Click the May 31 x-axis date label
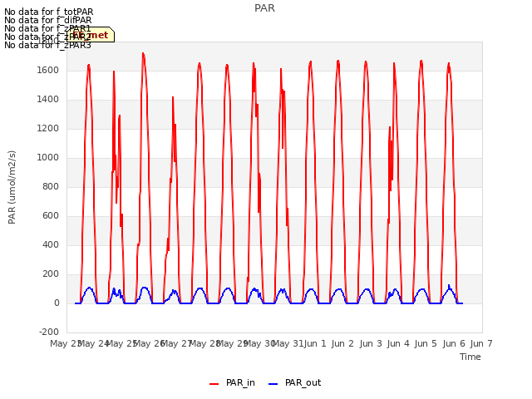The image size is (532, 399). click(x=288, y=343)
